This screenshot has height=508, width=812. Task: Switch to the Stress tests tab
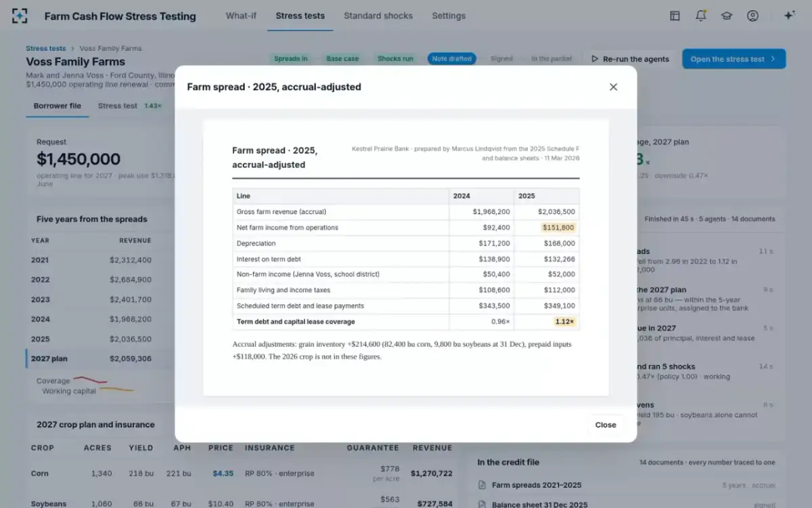300,16
